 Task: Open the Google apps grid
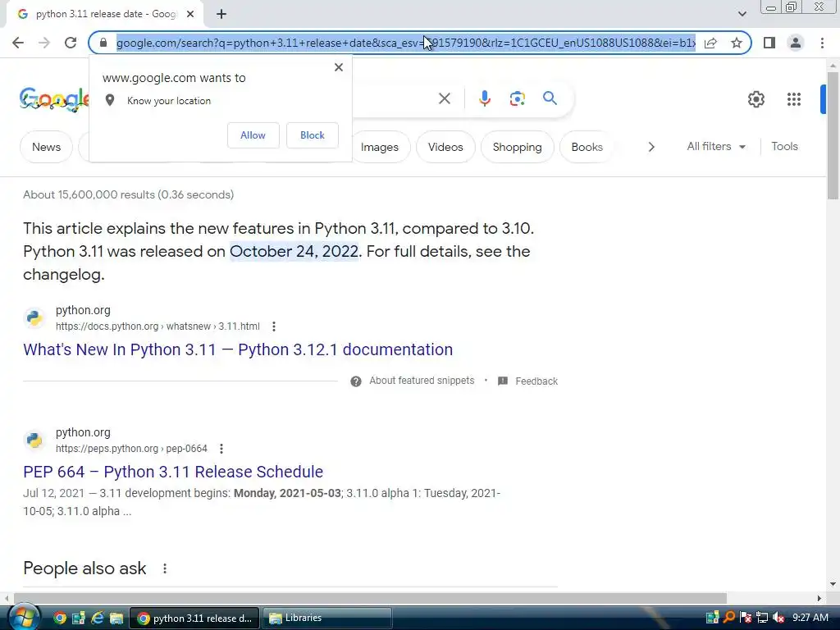(x=794, y=99)
